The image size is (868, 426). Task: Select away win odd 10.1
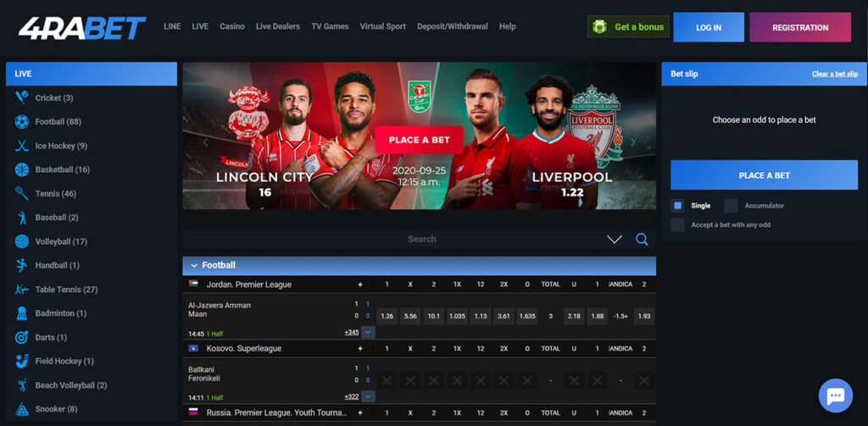[433, 317]
